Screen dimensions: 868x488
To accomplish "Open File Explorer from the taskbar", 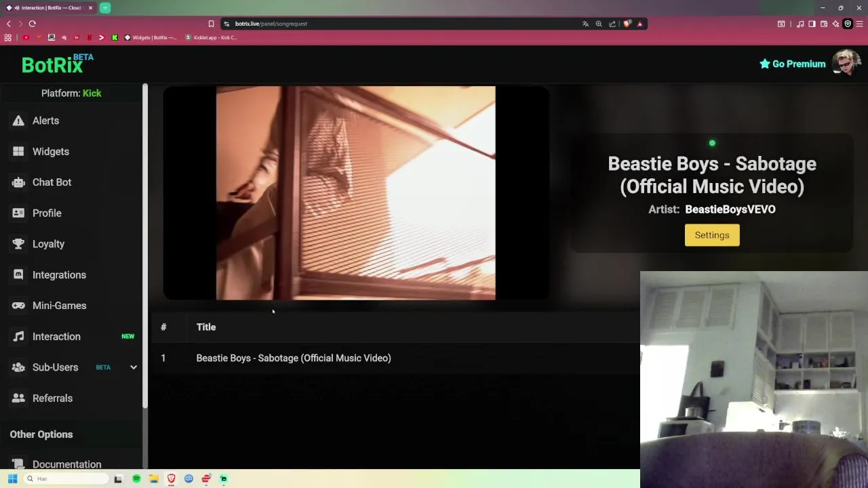I will coord(154,479).
